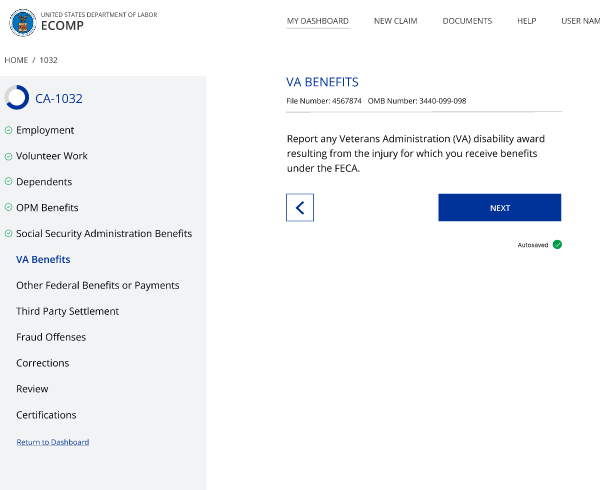Image resolution: width=600 pixels, height=490 pixels.
Task: Click the green checkmark beside Employment
Action: pos(8,130)
